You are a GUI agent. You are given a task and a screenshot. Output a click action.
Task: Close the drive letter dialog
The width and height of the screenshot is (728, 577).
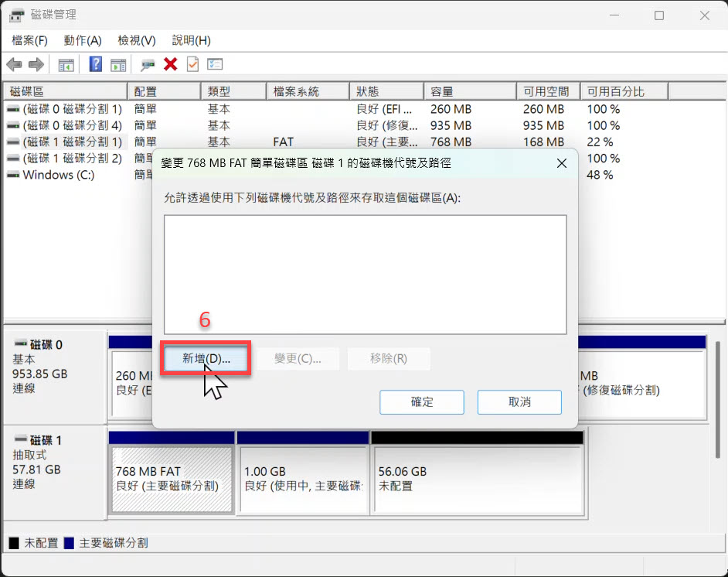pos(561,163)
